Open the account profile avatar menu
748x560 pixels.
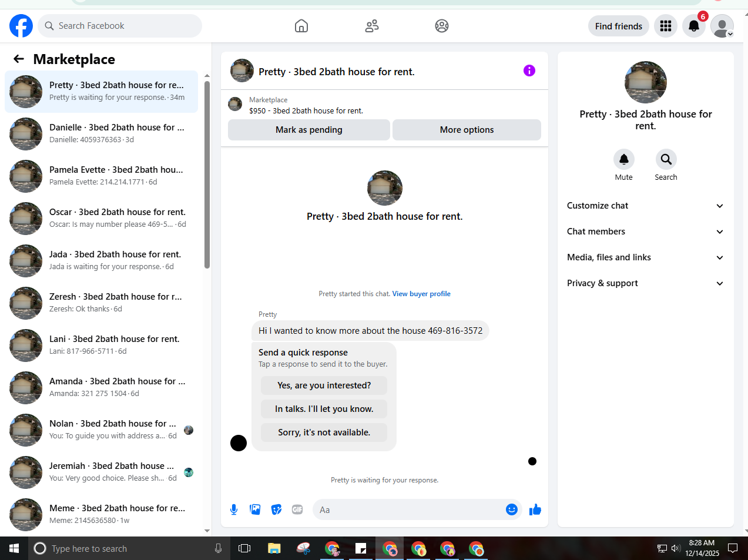click(x=722, y=26)
